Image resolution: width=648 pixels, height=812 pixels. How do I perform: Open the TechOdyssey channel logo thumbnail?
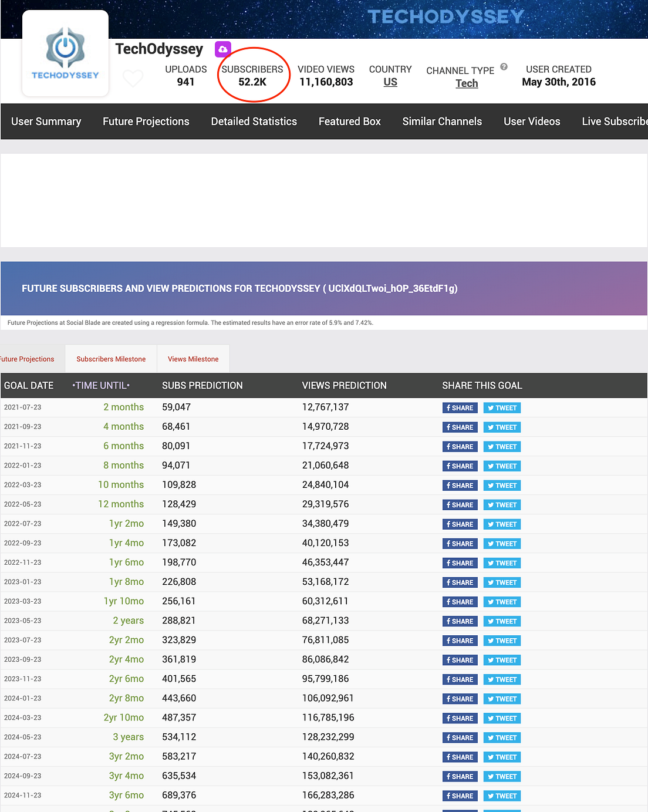(65, 53)
